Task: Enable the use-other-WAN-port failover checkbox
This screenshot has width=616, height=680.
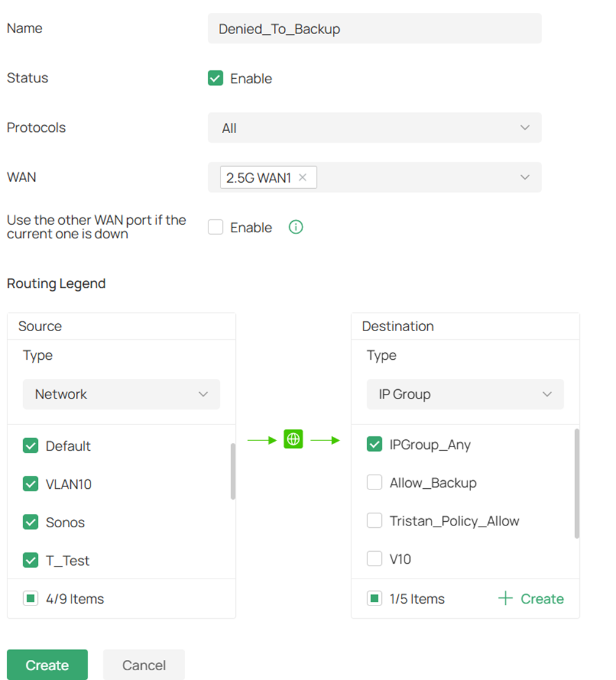Action: [x=216, y=227]
